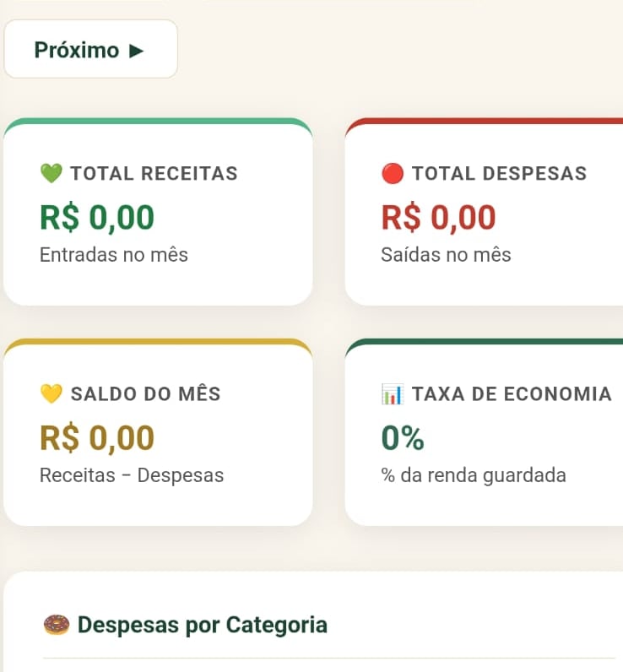Screen dimensions: 623x672
Task: Select the TOTAL RECEITAS card title
Action: point(154,174)
